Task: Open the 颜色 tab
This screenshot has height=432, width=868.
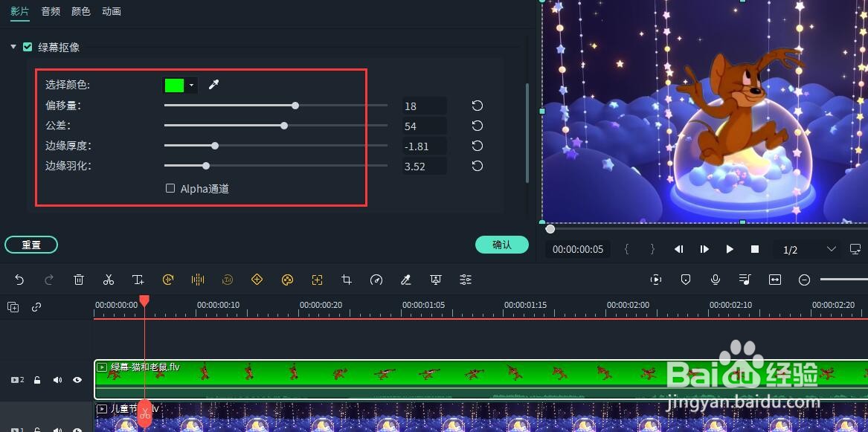Action: click(x=81, y=11)
